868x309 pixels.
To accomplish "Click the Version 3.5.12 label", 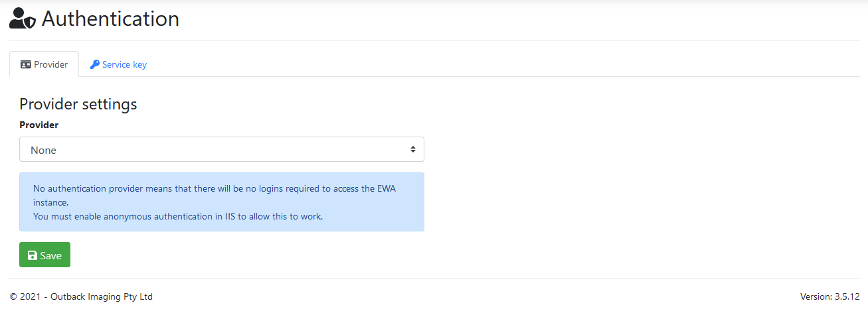I will click(x=829, y=296).
